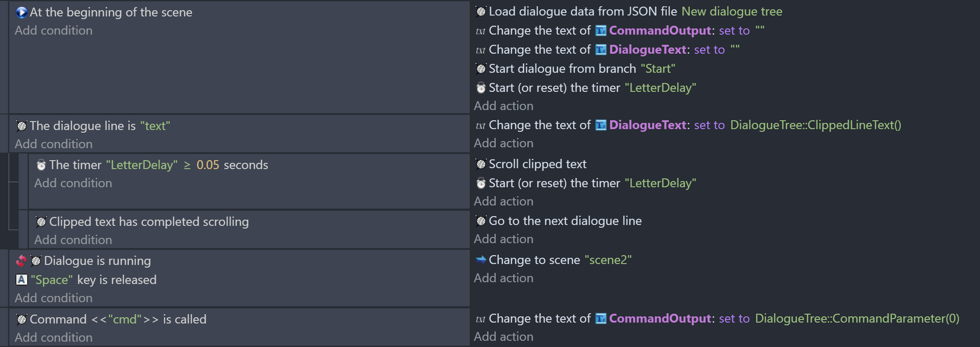Viewport: 980px width, 347px height.
Task: Click the timer icon of the LetterDelay ≥ 0.05 condition
Action: [41, 165]
